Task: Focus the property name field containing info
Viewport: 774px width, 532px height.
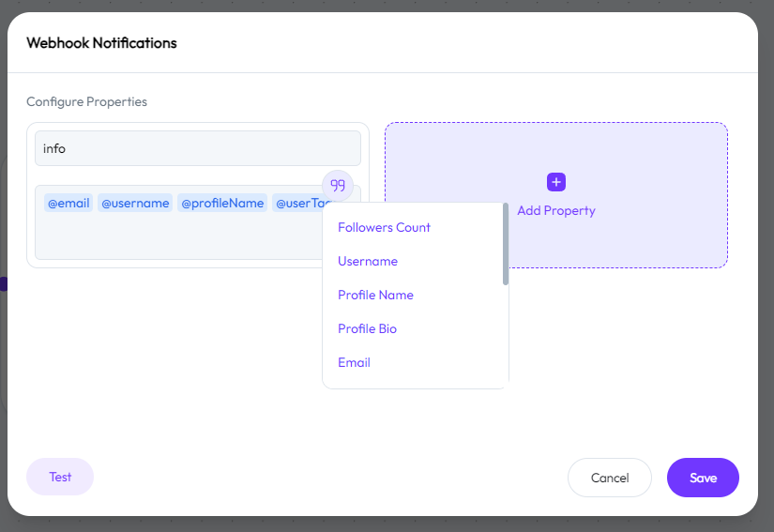Action: coord(197,148)
